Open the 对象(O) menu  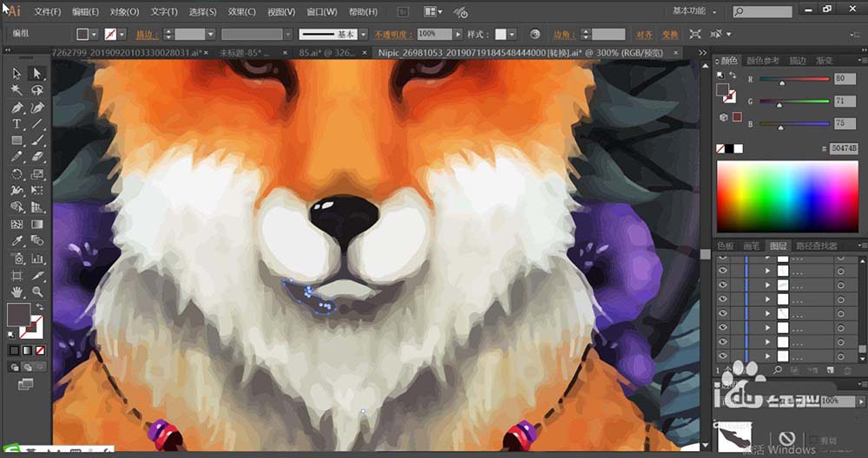pyautogui.click(x=124, y=11)
